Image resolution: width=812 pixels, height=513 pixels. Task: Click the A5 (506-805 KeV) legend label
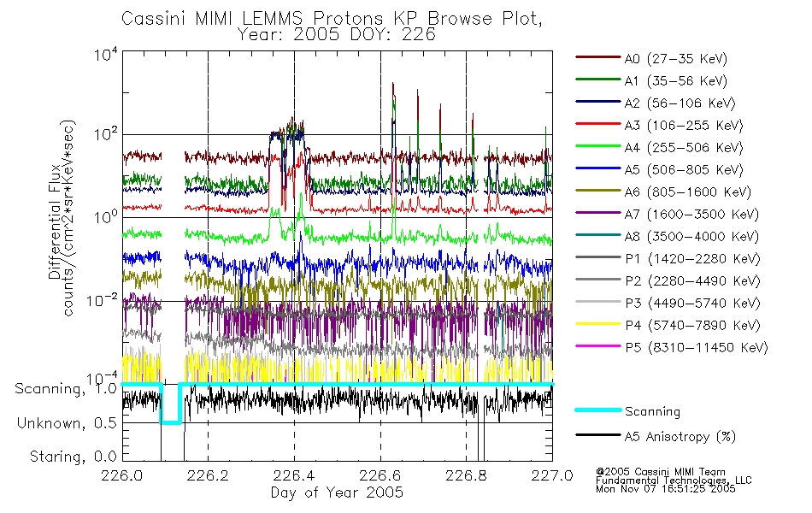(x=683, y=170)
